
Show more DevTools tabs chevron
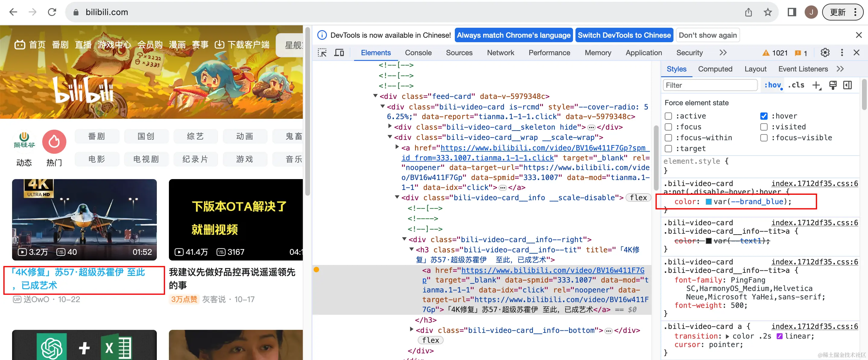point(723,53)
